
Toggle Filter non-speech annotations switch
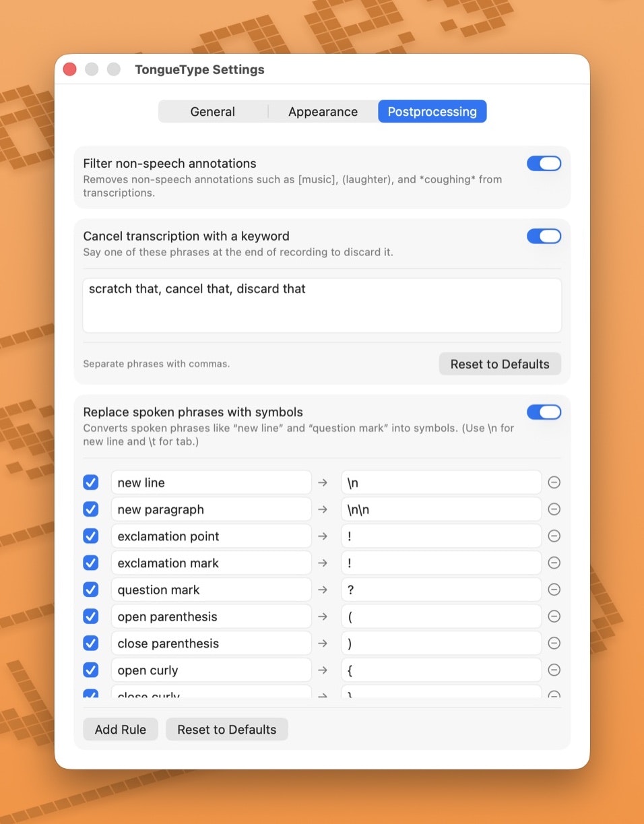544,164
